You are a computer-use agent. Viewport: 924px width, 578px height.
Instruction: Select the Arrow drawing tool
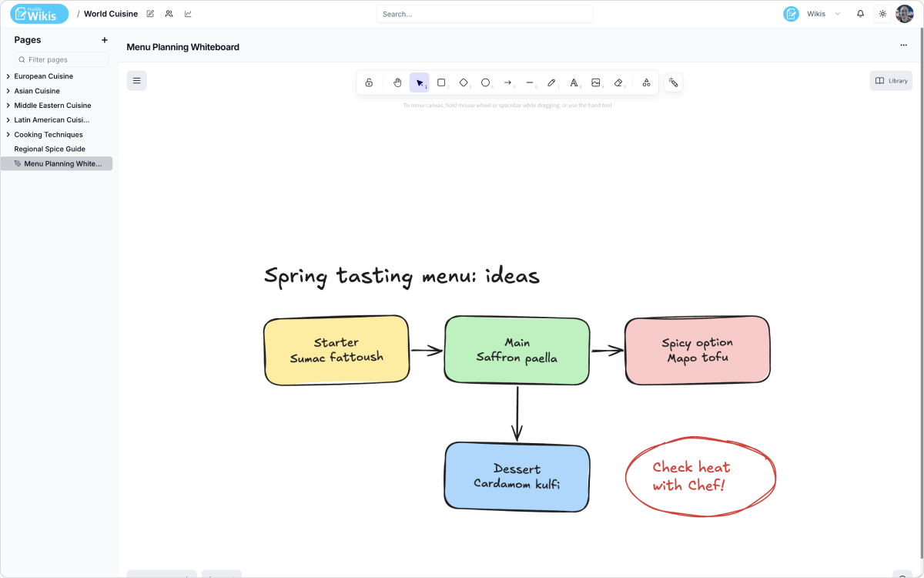(507, 82)
